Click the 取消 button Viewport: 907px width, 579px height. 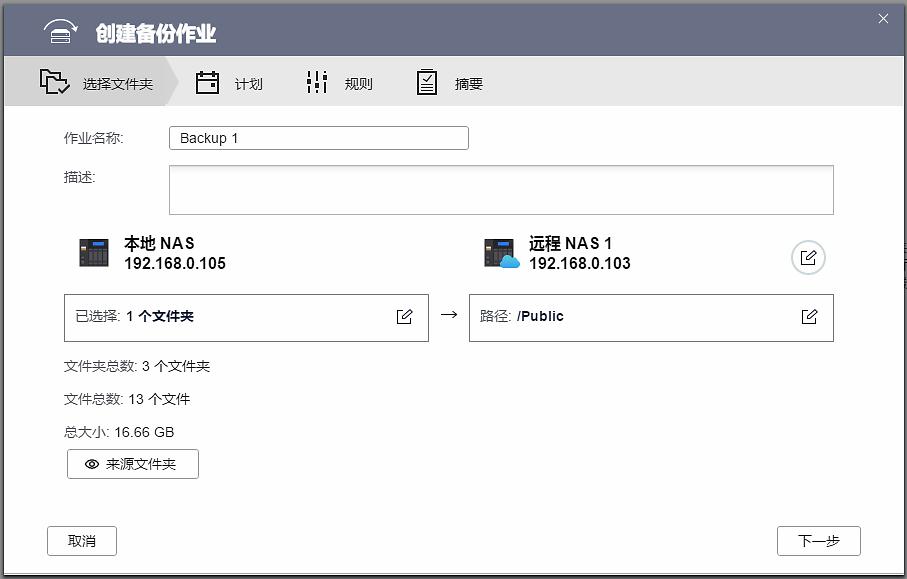tap(81, 540)
